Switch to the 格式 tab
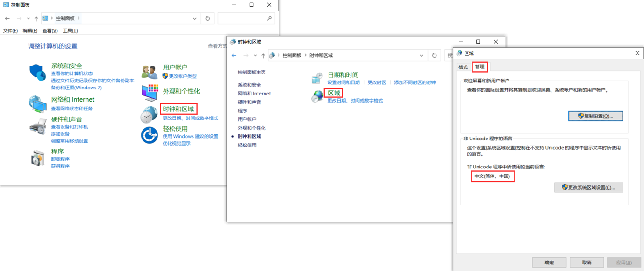644x271 pixels. 463,67
